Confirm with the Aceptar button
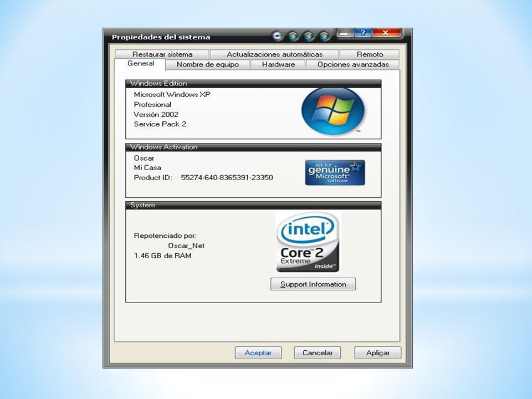 (x=258, y=353)
